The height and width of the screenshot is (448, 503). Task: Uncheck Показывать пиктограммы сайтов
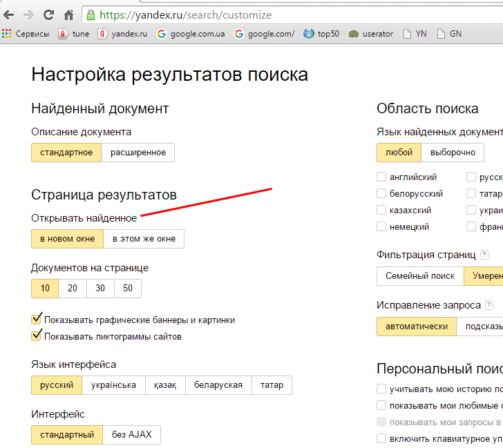pyautogui.click(x=36, y=336)
